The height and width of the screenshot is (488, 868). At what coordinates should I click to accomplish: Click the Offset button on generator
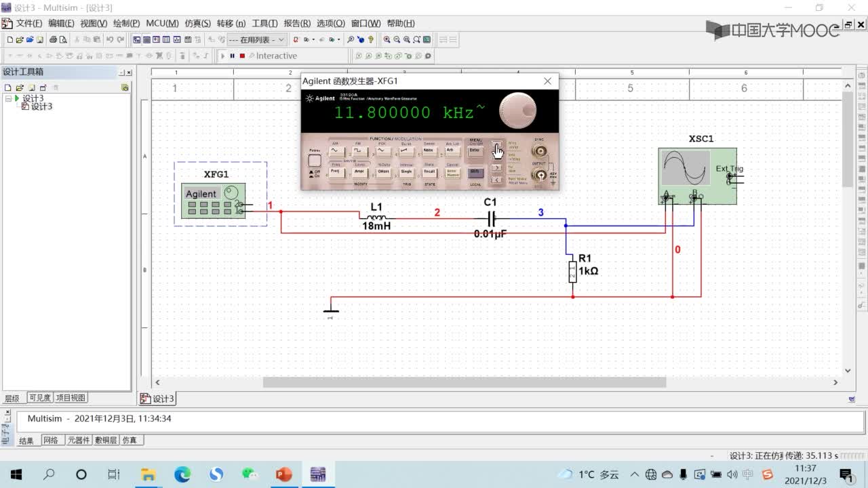383,172
